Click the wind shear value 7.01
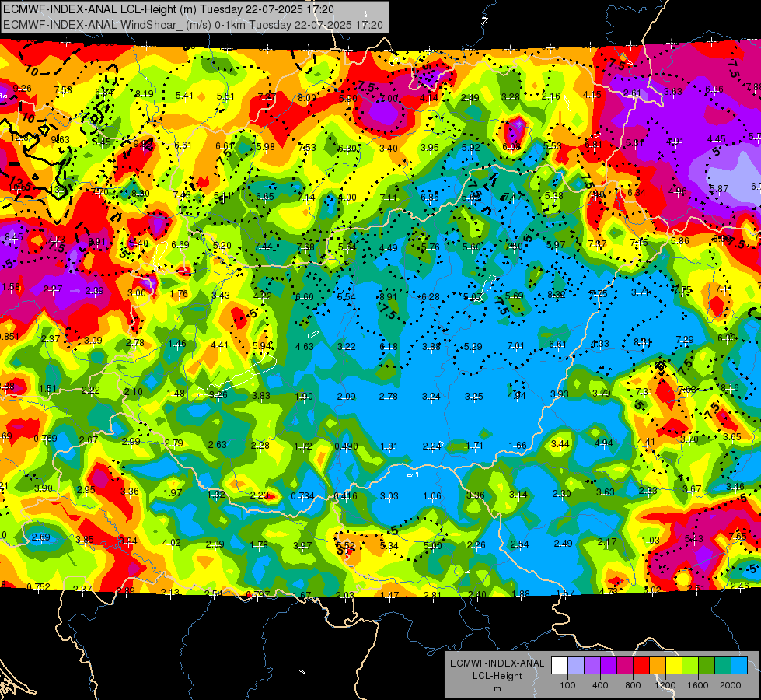 [x=516, y=346]
